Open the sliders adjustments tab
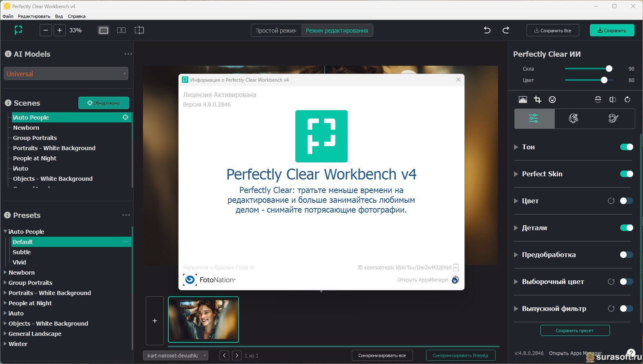 pyautogui.click(x=534, y=118)
